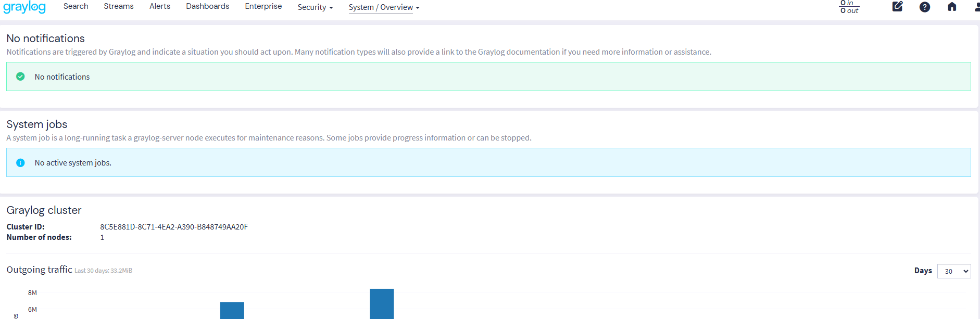
Task: Open the Days selector showing 30
Action: click(953, 271)
